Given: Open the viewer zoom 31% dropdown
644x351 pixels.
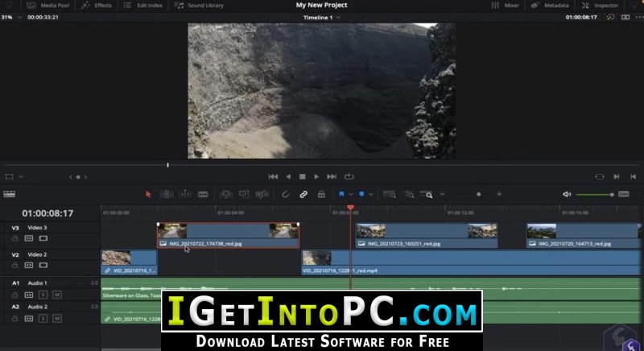Looking at the screenshot, I should pos(10,16).
